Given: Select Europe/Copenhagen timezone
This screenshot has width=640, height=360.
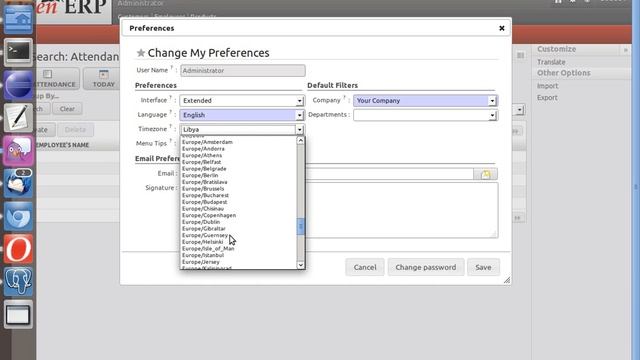Looking at the screenshot, I should tap(209, 216).
